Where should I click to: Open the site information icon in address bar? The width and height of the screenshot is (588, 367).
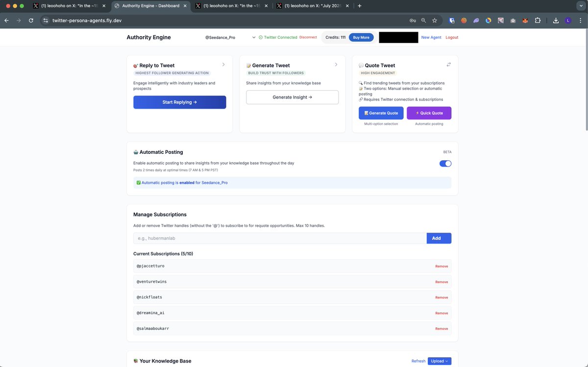46,21
